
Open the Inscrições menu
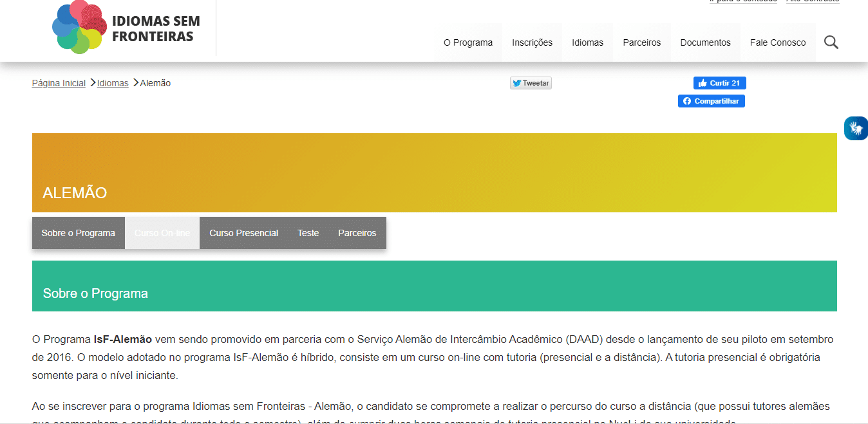click(533, 42)
